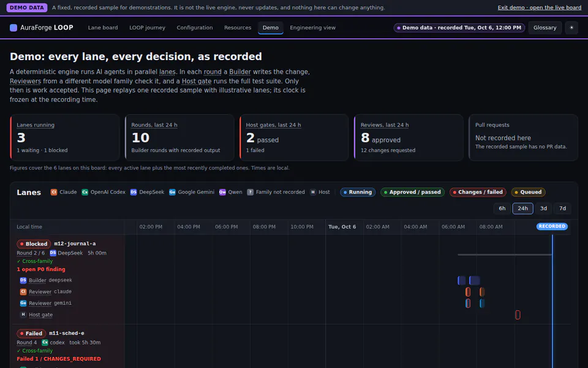Click the AuraForge LOOP logo square
Image resolution: width=588 pixels, height=368 pixels.
13,28
